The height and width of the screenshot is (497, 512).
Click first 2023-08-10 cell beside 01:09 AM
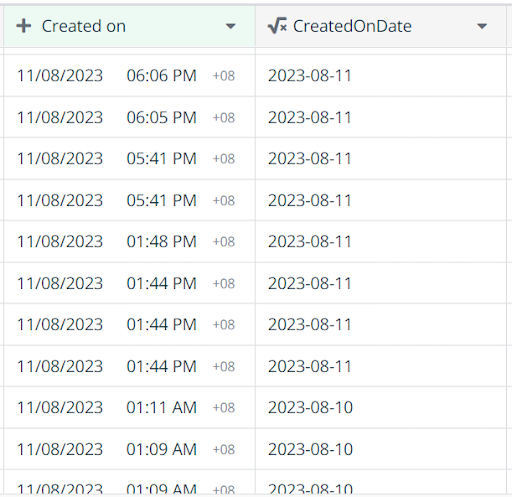pos(381,449)
